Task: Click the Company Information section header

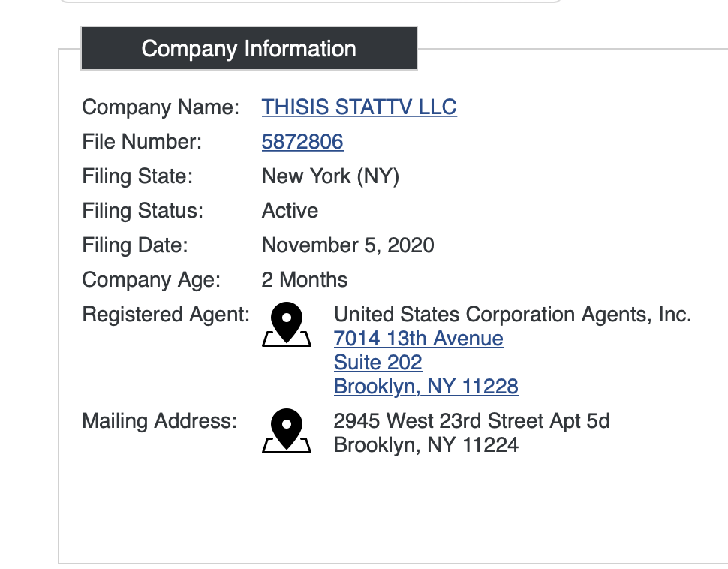Action: [248, 49]
